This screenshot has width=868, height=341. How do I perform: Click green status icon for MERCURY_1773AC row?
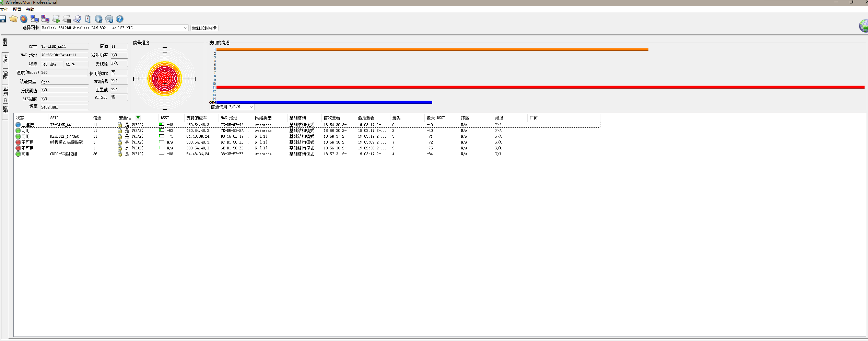click(x=18, y=136)
